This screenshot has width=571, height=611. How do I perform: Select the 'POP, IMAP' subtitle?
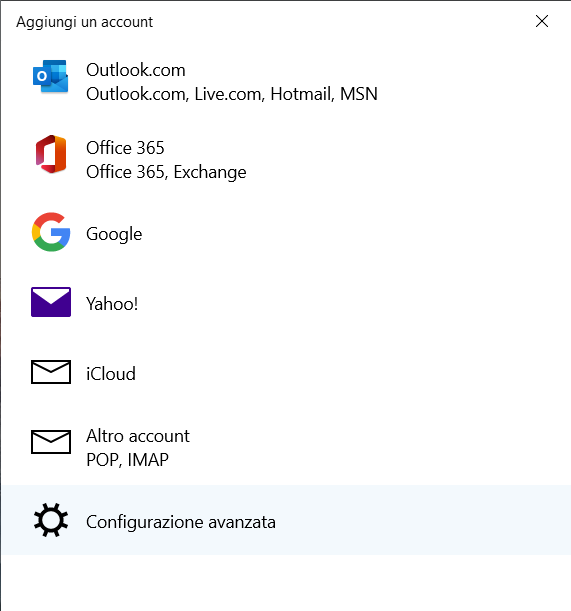(x=127, y=460)
